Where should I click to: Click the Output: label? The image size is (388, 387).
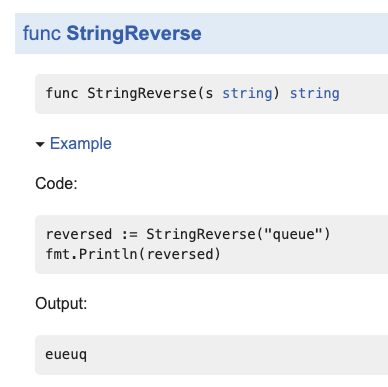point(61,304)
